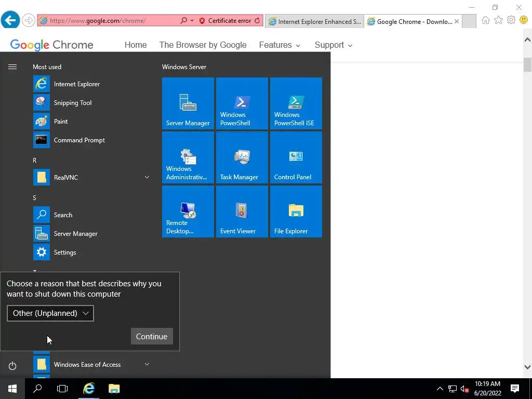This screenshot has height=399, width=532.
Task: Click the forward navigation button
Action: (29, 20)
